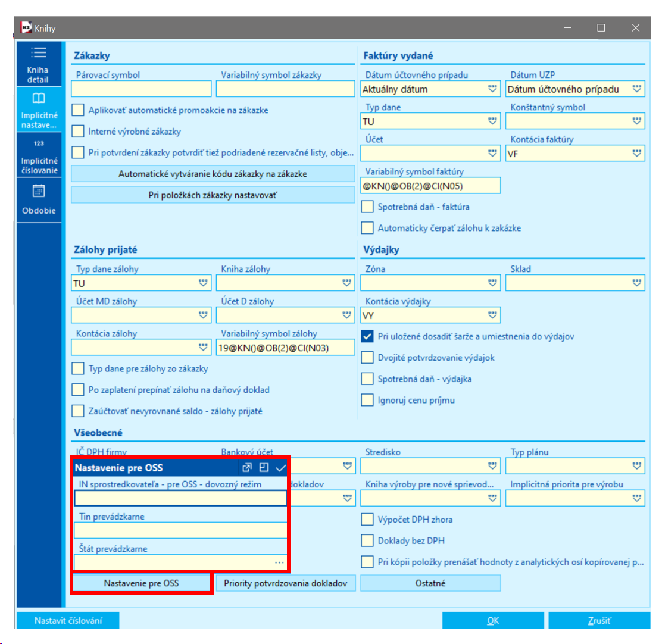Open Priority potvrdzovania dokladov
The width and height of the screenshot is (659, 644).
point(285,583)
